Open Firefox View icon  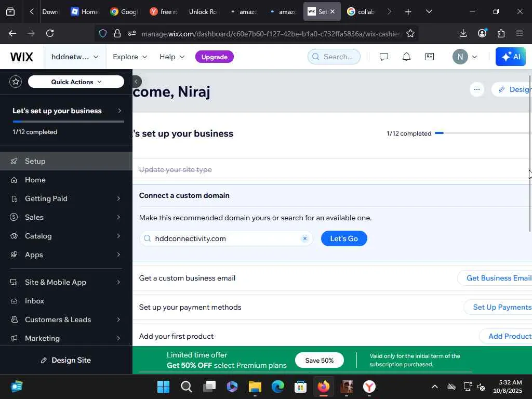[x=10, y=11]
